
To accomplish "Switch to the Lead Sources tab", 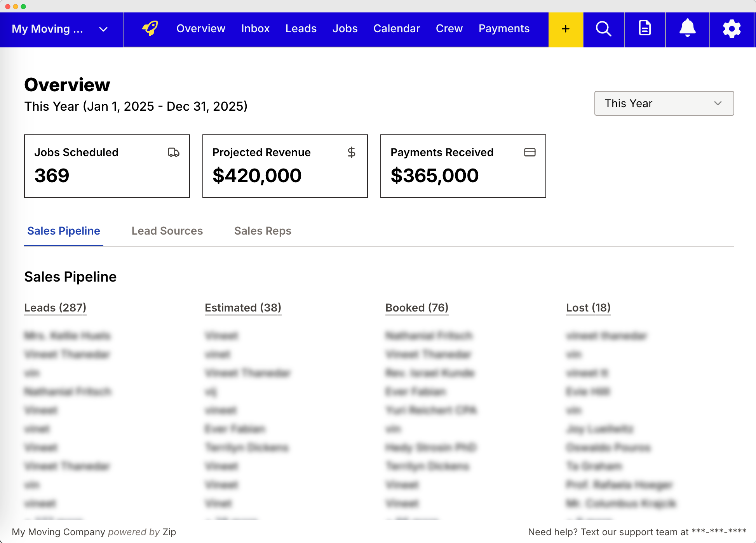I will [x=167, y=231].
